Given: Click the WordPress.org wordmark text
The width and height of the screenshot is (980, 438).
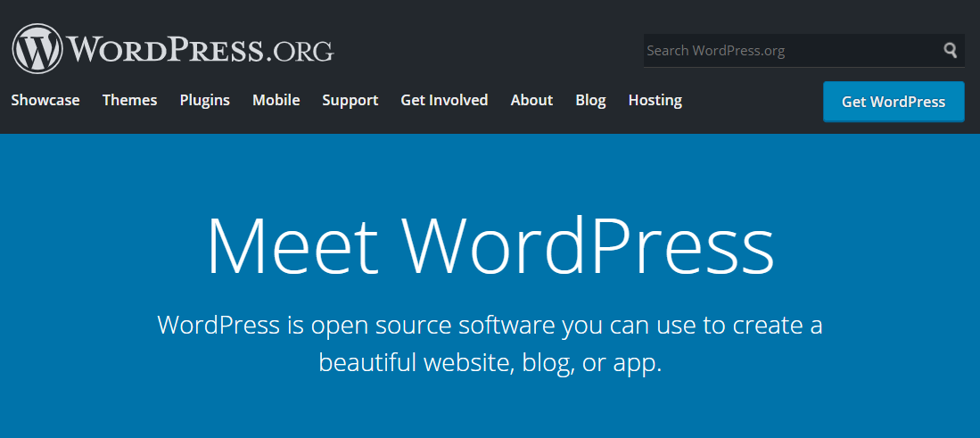Looking at the screenshot, I should 200,49.
